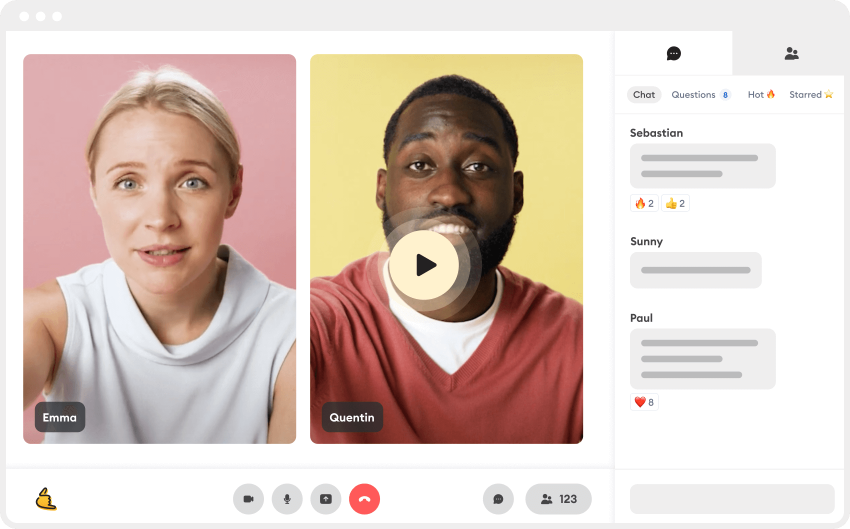Click Sunny's chat message bubble
850x529 pixels.
tap(696, 270)
